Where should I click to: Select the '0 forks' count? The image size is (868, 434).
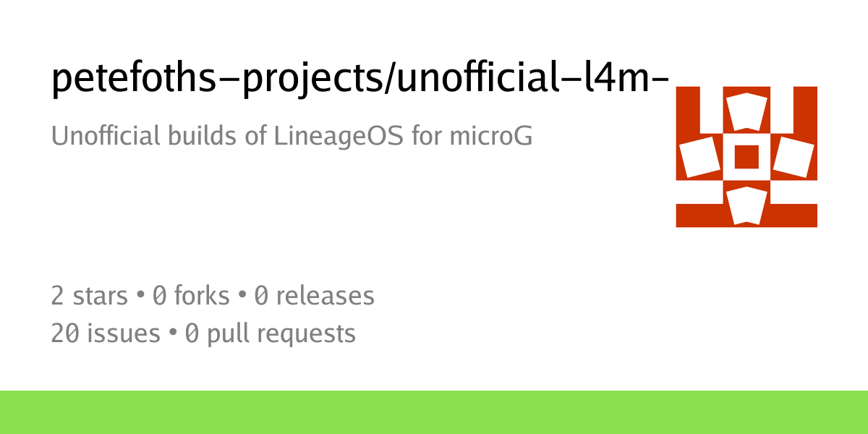pos(191,296)
